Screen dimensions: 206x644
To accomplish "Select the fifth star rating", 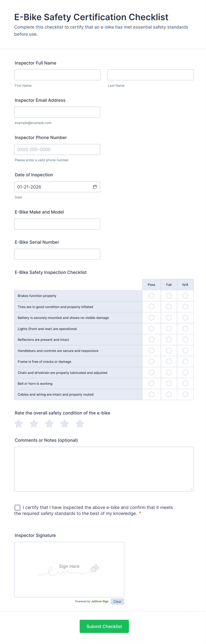I will point(80,424).
